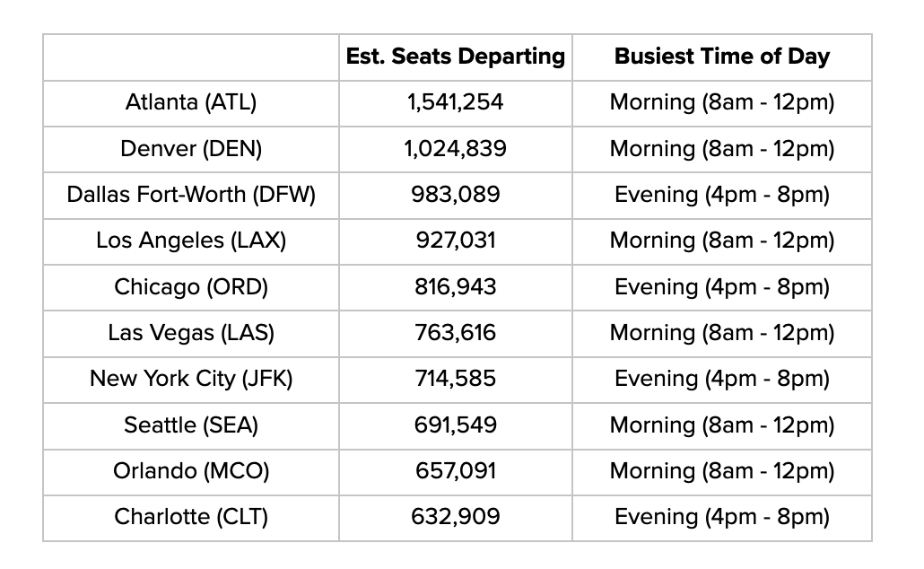
Task: Select the 1,024,839 seats value
Action: point(455,149)
